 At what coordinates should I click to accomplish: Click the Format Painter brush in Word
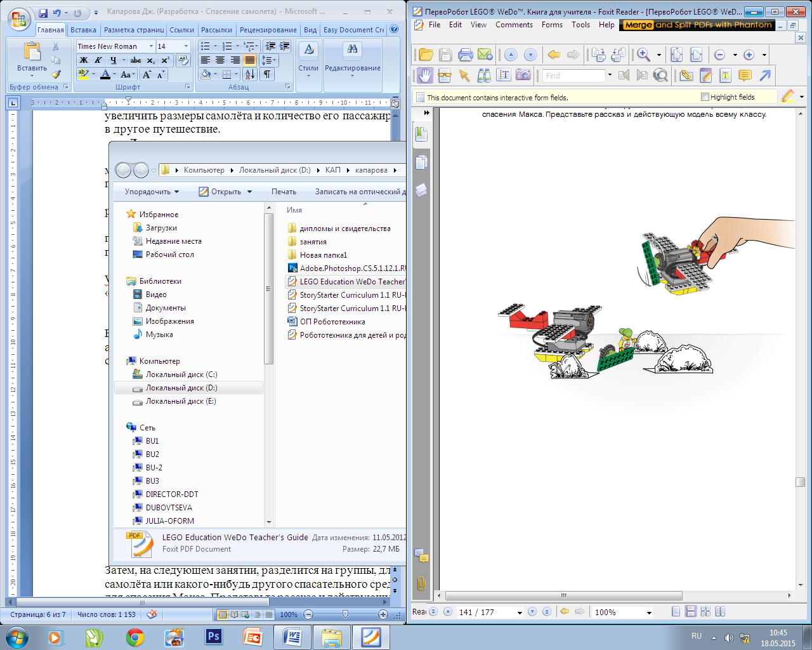point(56,74)
